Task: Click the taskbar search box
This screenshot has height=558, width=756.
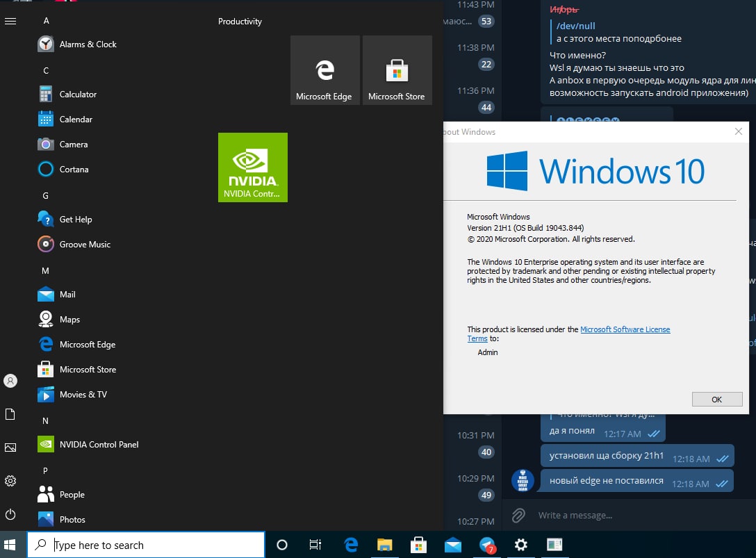Action: (x=146, y=545)
